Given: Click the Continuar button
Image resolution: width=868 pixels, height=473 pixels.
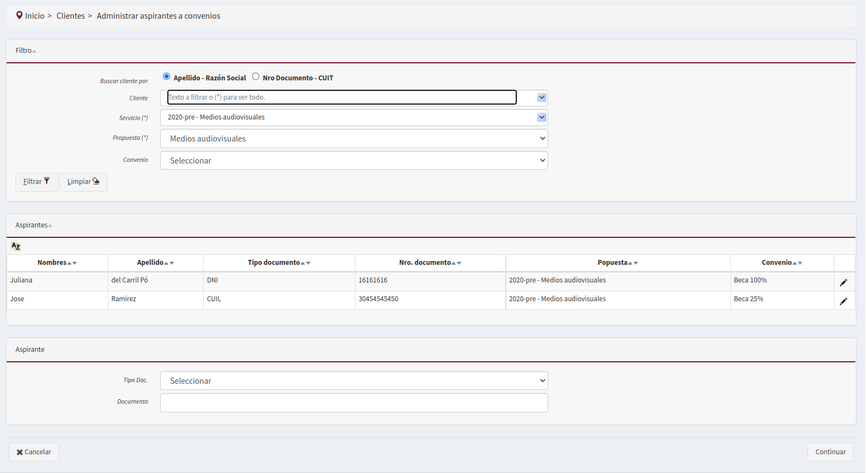Looking at the screenshot, I should point(831,452).
